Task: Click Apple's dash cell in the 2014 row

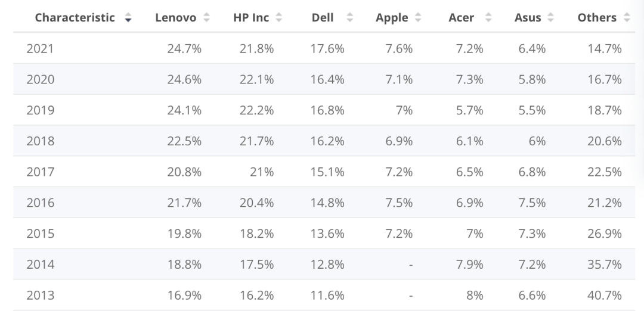Action: [x=410, y=265]
